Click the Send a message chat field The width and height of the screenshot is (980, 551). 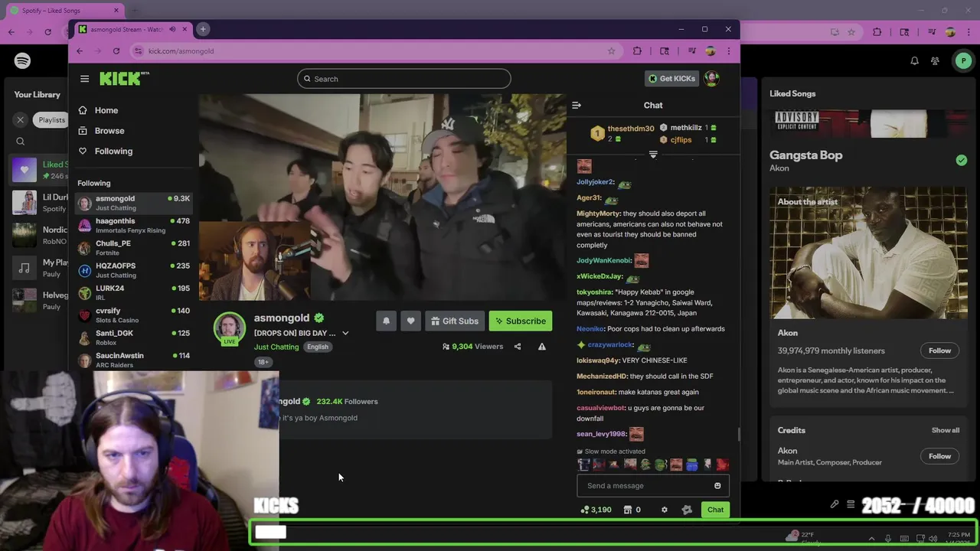[x=653, y=486]
